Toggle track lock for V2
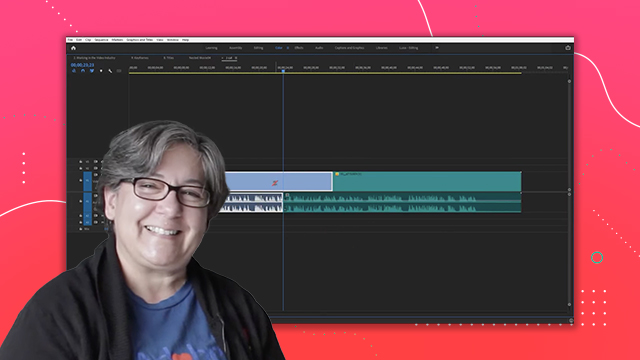 coord(80,168)
